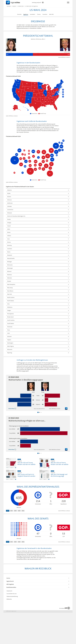Click second carousel dot under Bevölkerungsgruppen chart
Viewport: 76px width, 644px height.
coord(40,412)
